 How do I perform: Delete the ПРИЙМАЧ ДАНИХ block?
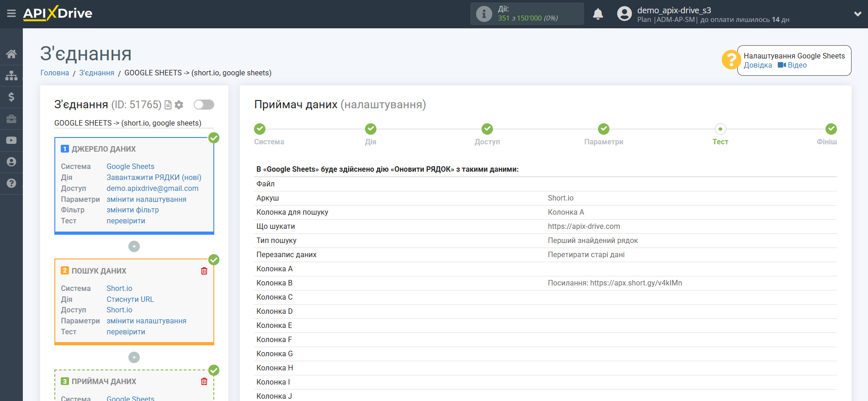coord(204,381)
